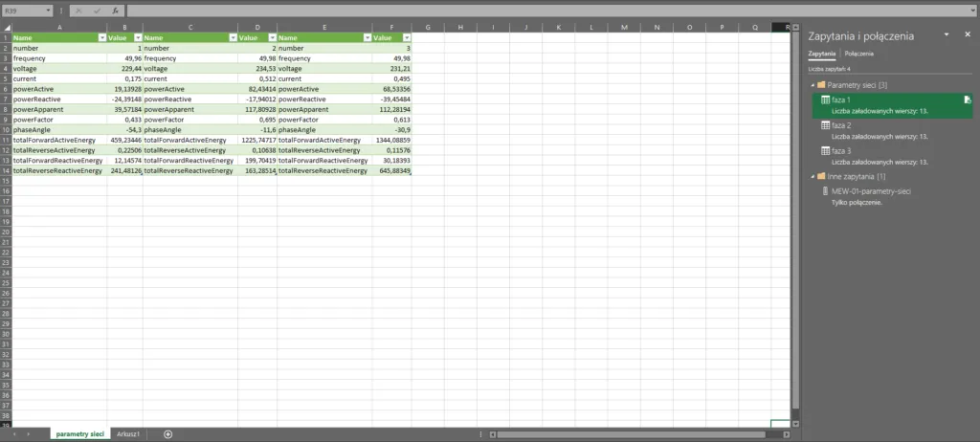
Task: Click the connection icon beside MEW-01-parametry-sieci
Action: (x=825, y=191)
